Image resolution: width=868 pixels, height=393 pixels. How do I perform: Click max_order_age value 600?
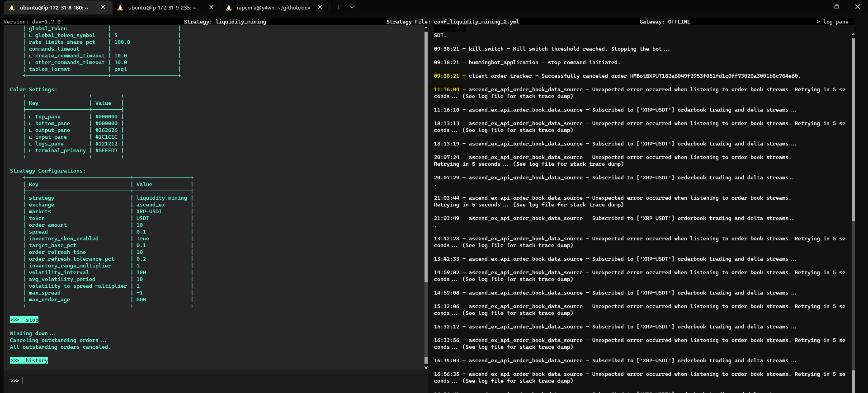click(141, 299)
